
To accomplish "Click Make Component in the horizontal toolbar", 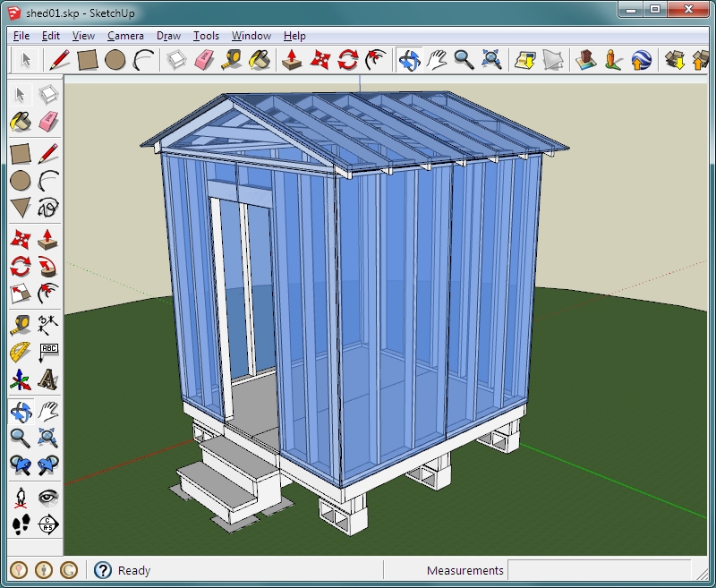I will 176,60.
